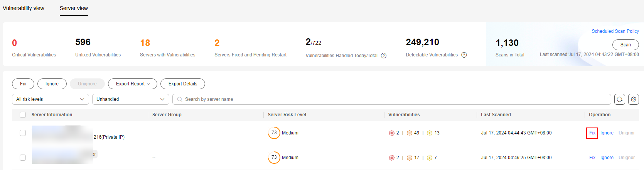Click the refresh icon beside search bar
Image resolution: width=644 pixels, height=170 pixels.
pyautogui.click(x=620, y=99)
